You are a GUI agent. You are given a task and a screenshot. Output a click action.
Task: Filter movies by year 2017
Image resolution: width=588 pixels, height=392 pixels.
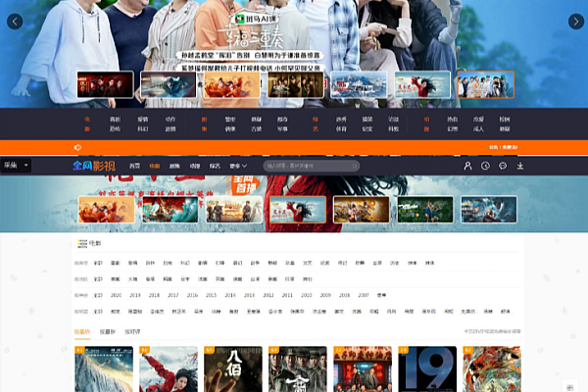coord(172,295)
